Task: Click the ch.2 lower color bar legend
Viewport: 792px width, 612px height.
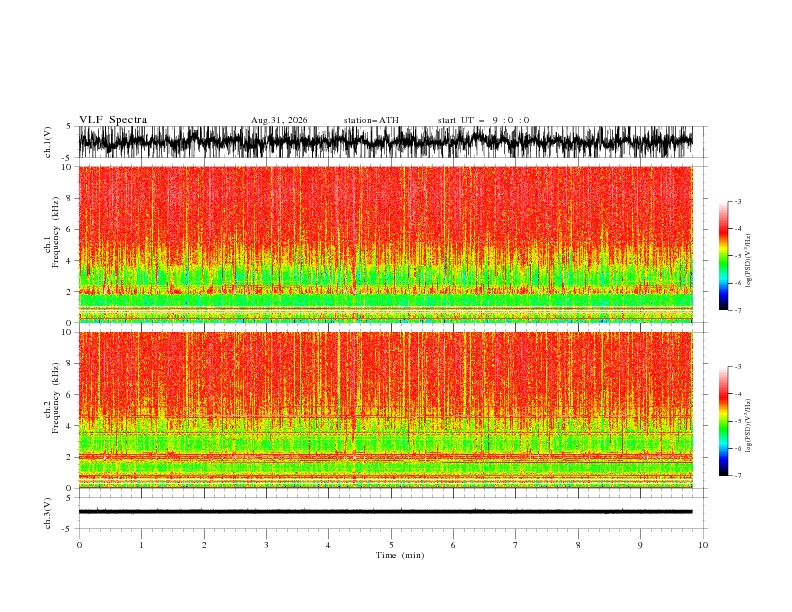Action: click(x=723, y=421)
